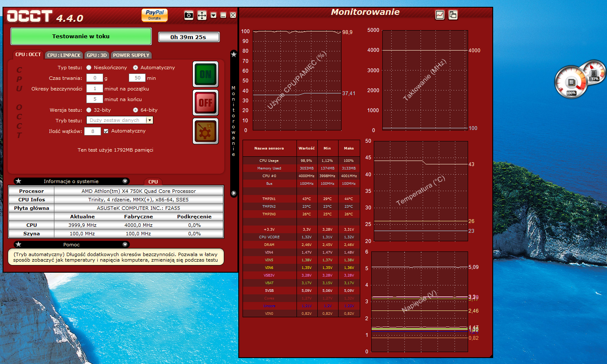Image resolution: width=607 pixels, height=364 pixels.
Task: Open the POWER SUPPLY tab
Action: [x=131, y=55]
